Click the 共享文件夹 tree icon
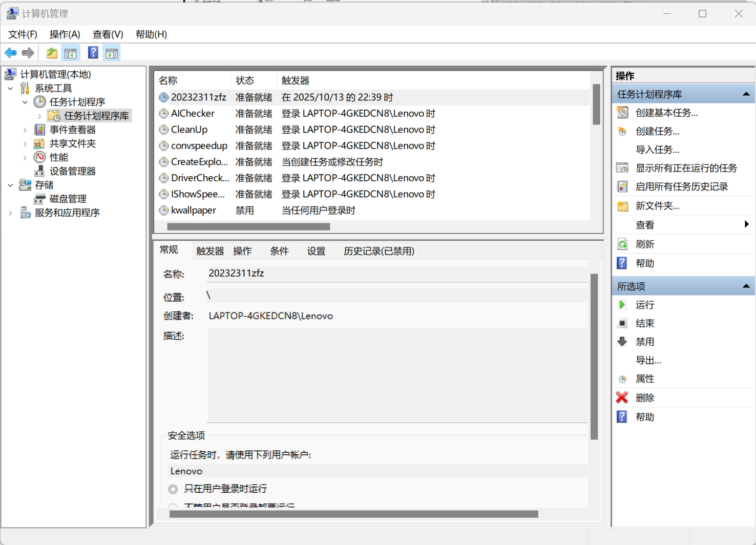 39,143
